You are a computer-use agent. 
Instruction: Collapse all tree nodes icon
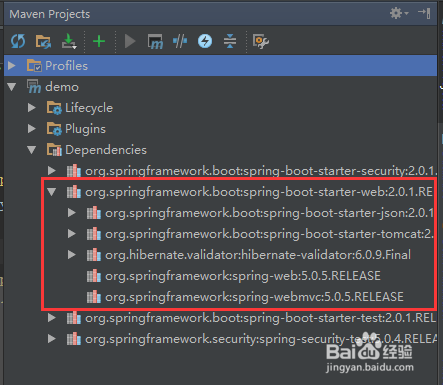(x=230, y=41)
